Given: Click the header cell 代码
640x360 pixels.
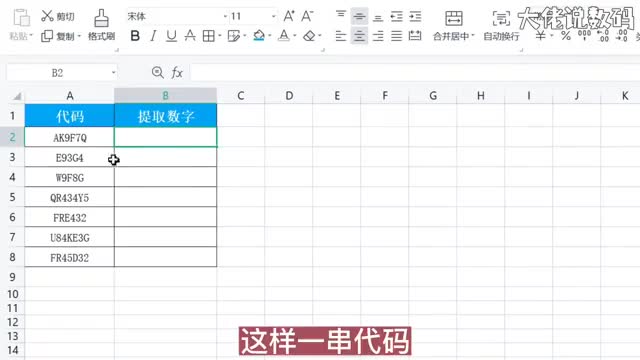Looking at the screenshot, I should (x=70, y=116).
